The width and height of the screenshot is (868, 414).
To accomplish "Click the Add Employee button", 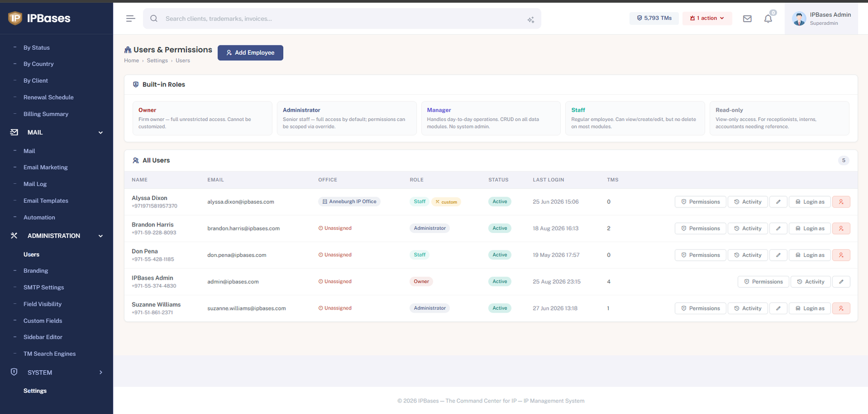I will click(x=250, y=53).
